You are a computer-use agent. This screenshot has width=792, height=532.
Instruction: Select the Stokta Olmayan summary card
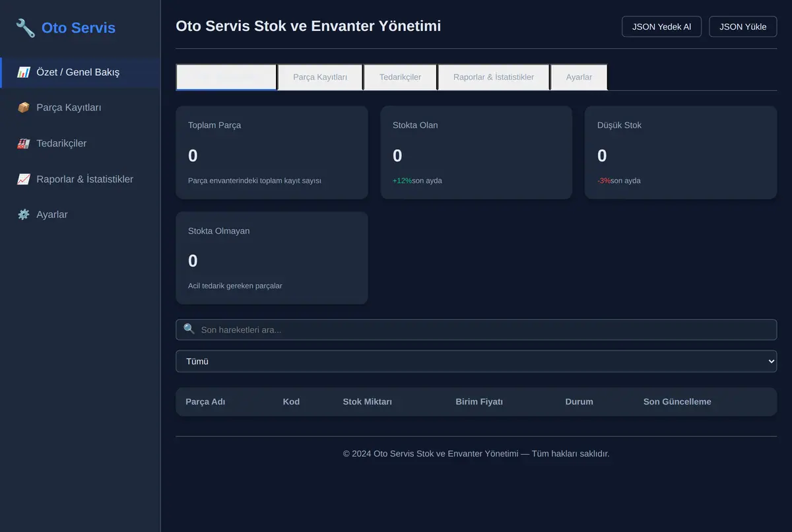click(271, 258)
